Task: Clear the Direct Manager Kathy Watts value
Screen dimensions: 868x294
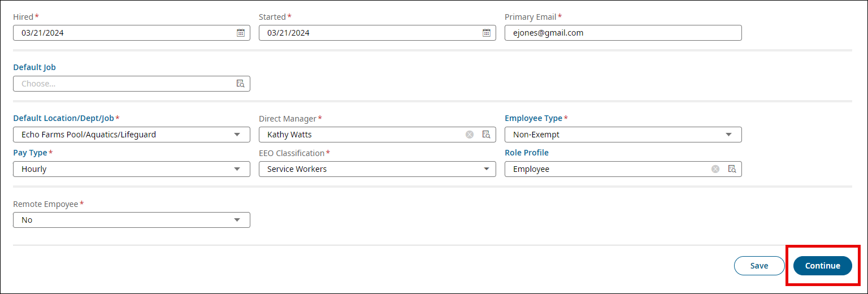Action: coord(470,135)
